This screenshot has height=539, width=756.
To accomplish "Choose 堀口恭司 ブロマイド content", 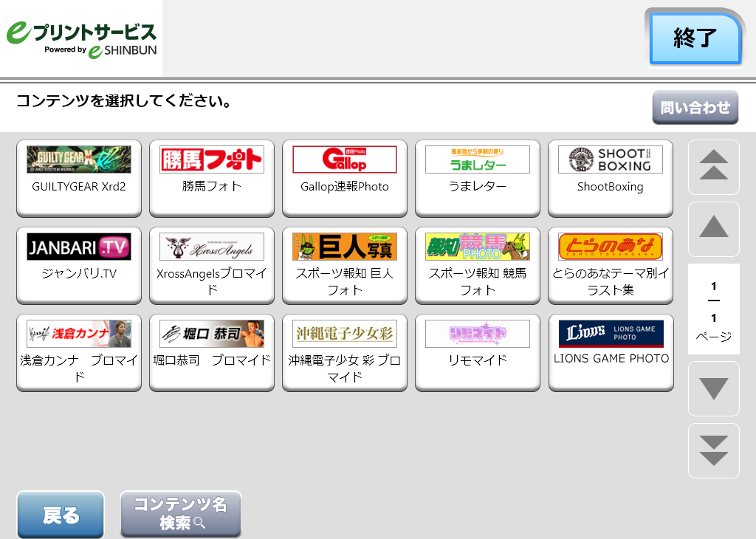I will point(212,352).
